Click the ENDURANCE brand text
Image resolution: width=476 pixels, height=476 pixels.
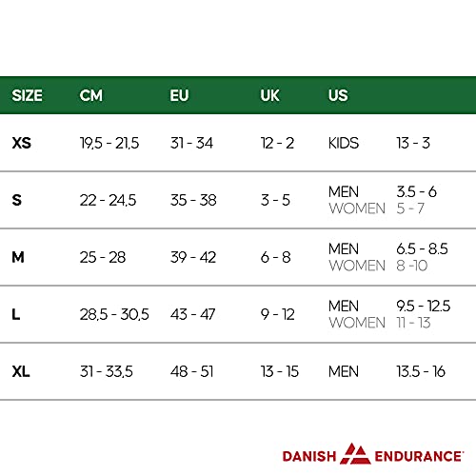(x=418, y=457)
